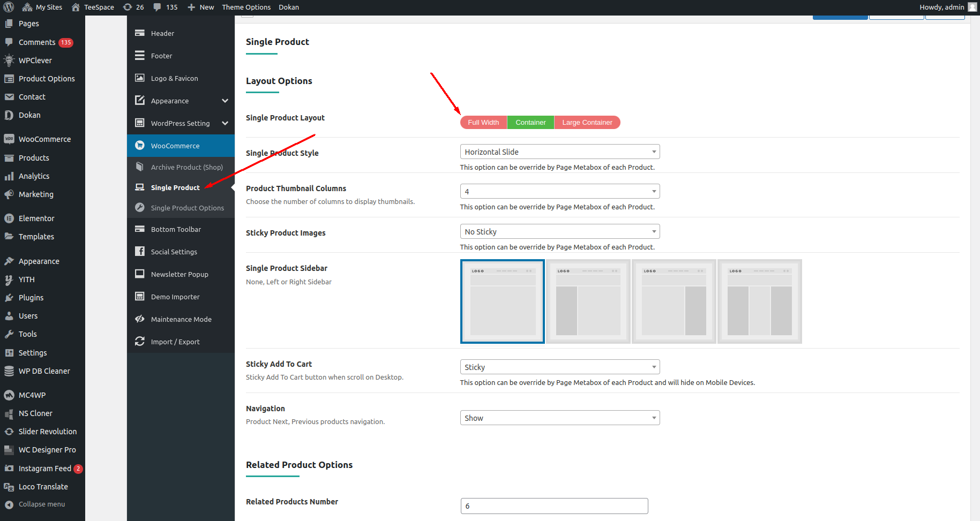Click the Plugins plug icon
Viewport: 980px width, 521px height.
click(9, 298)
